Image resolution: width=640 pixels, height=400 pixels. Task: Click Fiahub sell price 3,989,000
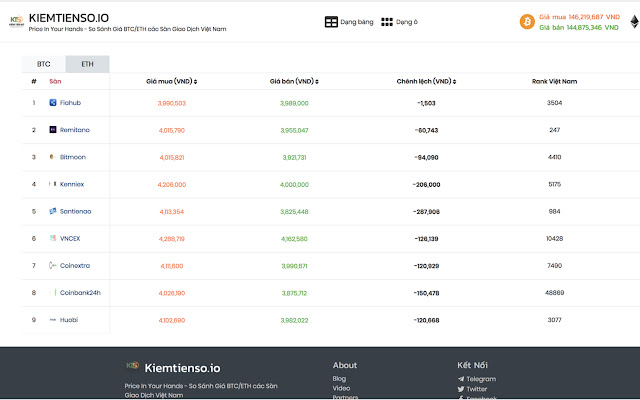(294, 103)
